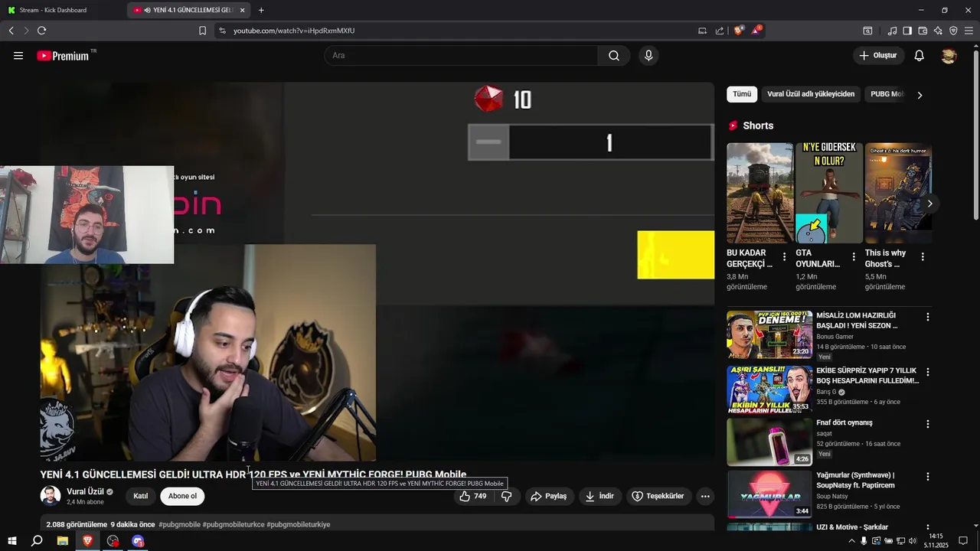Open options for GTA OYUNLARI short
This screenshot has width=980, height=551.
(854, 256)
